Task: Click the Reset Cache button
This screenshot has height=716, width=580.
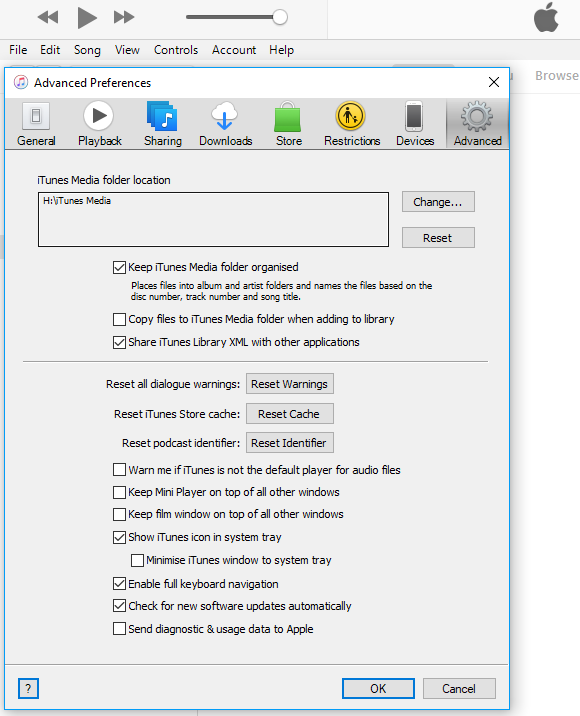Action: (x=290, y=414)
